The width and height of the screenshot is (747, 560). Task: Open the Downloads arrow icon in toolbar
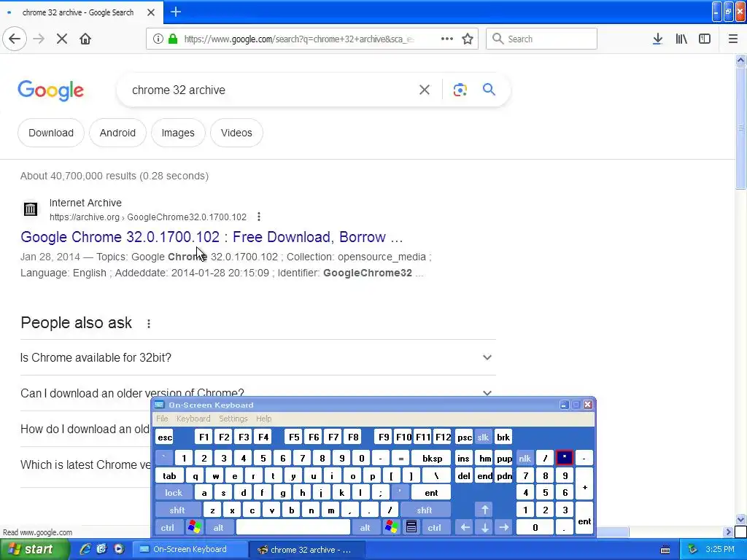coord(657,39)
